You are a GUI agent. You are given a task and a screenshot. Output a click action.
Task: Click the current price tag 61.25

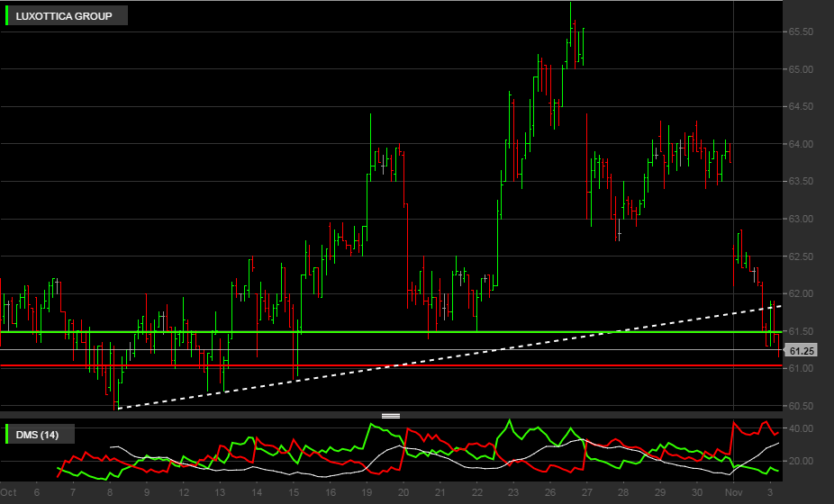[801, 351]
